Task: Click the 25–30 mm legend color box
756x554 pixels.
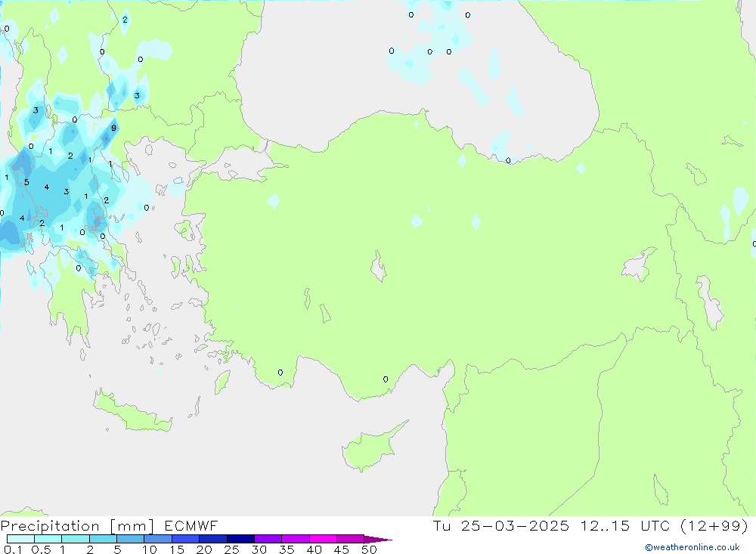Action: tap(240, 539)
